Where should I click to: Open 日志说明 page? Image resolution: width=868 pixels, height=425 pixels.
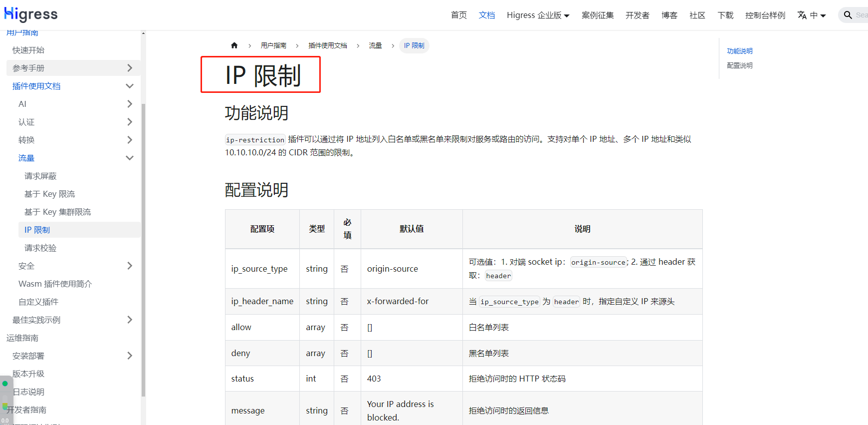point(28,392)
